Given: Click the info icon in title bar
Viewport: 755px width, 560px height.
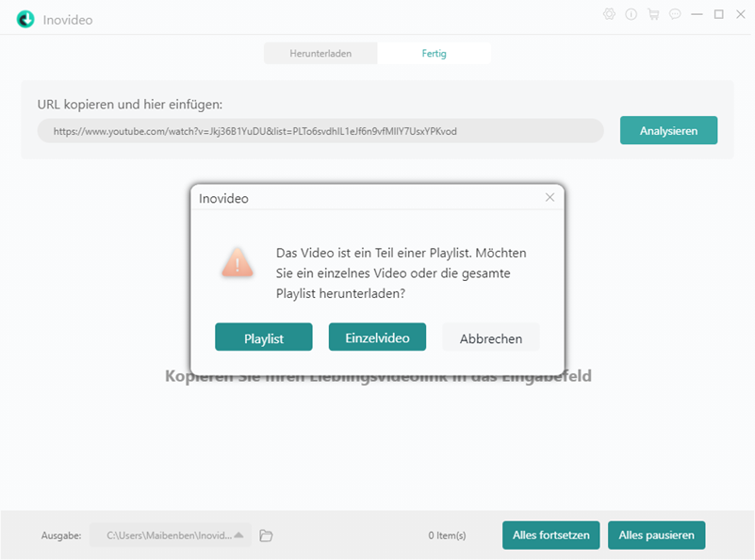Looking at the screenshot, I should click(x=631, y=14).
